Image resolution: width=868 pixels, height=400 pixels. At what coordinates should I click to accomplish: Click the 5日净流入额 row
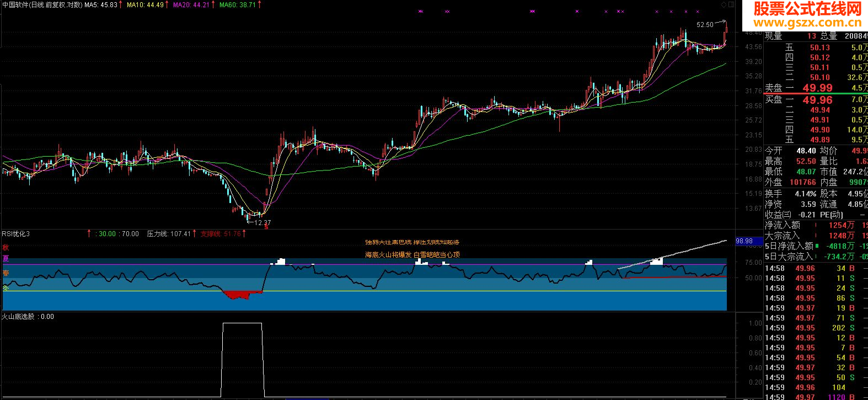click(x=816, y=246)
